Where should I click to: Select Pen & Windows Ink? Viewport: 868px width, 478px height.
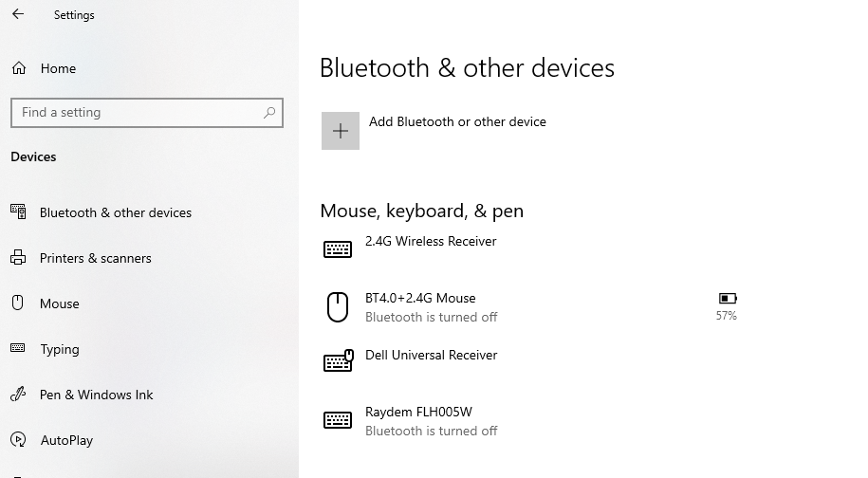[96, 395]
